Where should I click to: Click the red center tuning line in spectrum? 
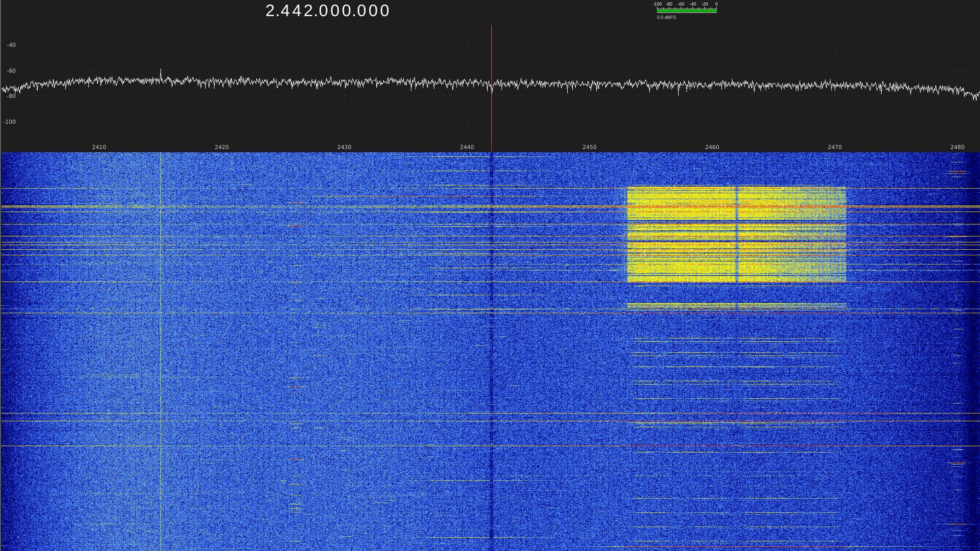click(x=491, y=88)
